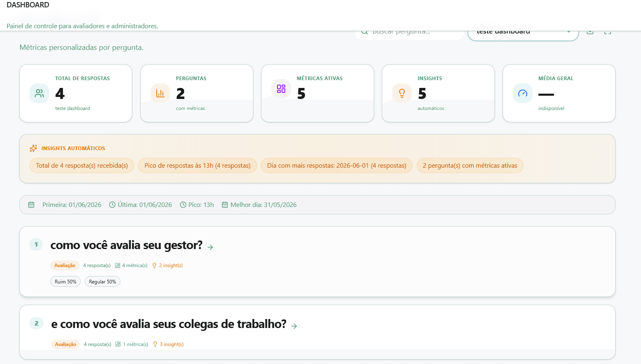The width and height of the screenshot is (641, 364).
Task: Click the Métricas Ativas card value 5
Action: [301, 94]
